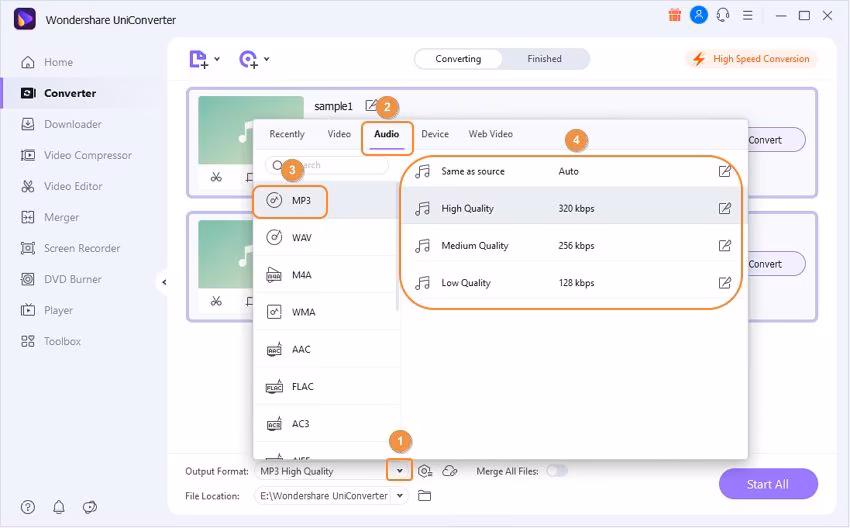
Task: Select AC3 in the format list
Action: [326, 424]
